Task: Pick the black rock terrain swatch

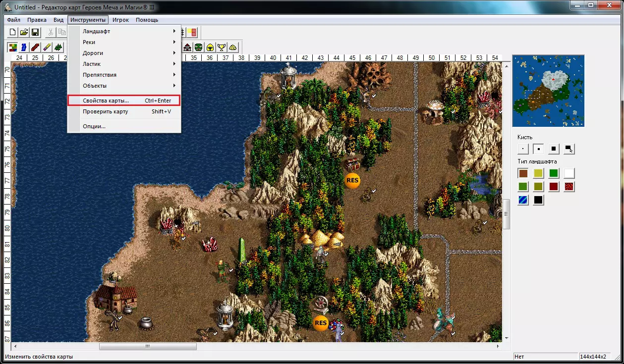Action: [x=538, y=200]
